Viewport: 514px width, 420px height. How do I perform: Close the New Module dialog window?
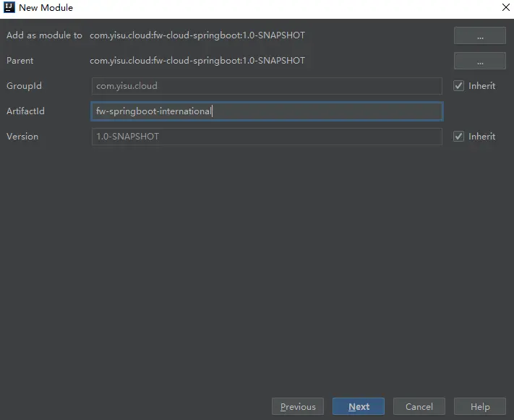tap(505, 8)
